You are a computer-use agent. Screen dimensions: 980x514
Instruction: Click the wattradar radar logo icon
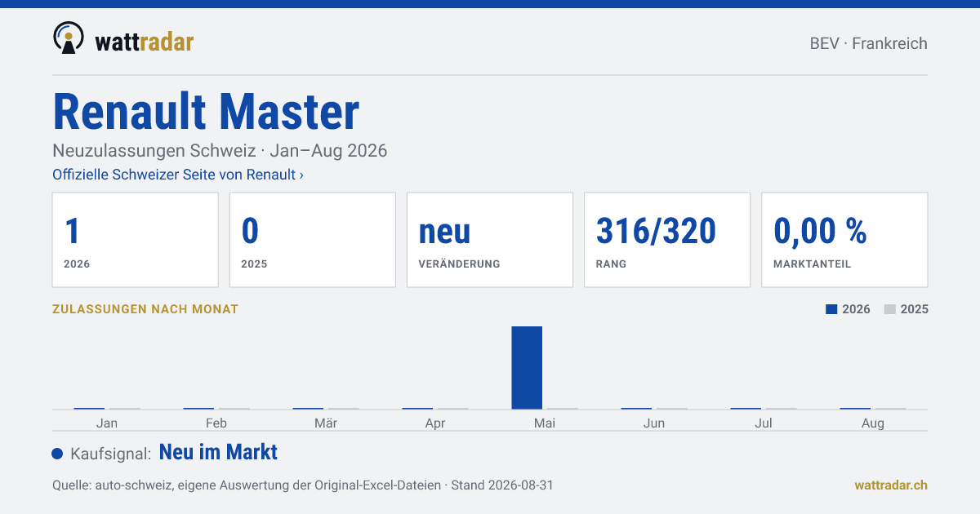[69, 38]
